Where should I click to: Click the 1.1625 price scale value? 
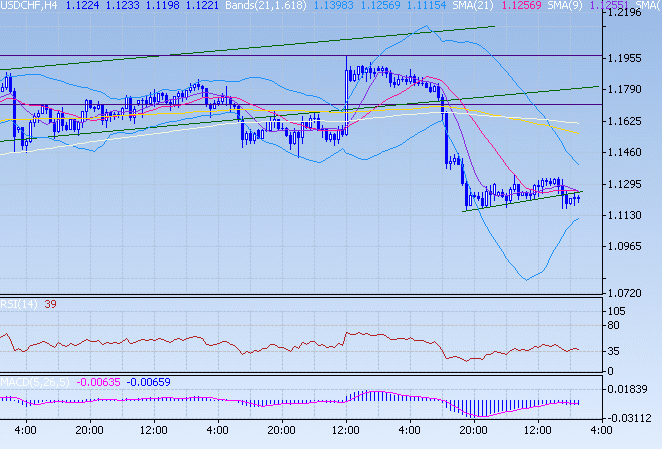point(626,121)
